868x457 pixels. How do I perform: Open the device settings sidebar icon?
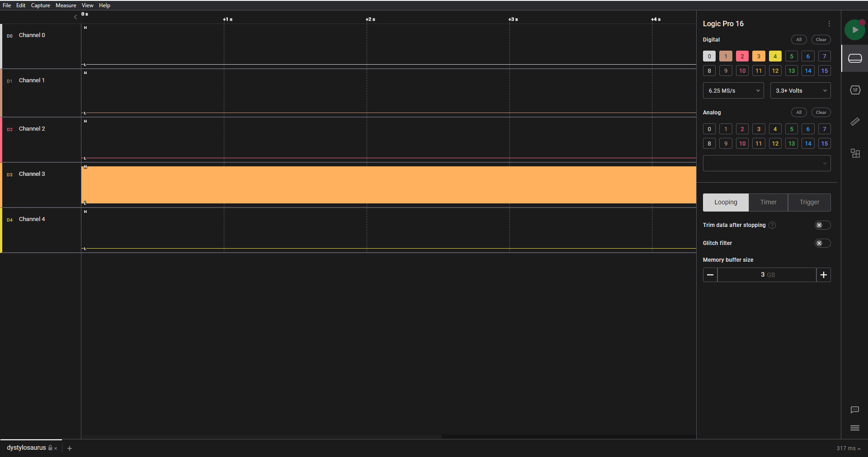point(855,58)
